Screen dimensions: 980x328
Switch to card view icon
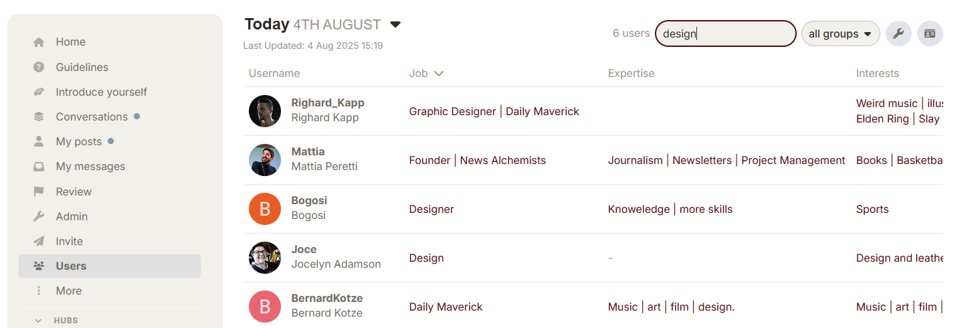[x=930, y=33]
